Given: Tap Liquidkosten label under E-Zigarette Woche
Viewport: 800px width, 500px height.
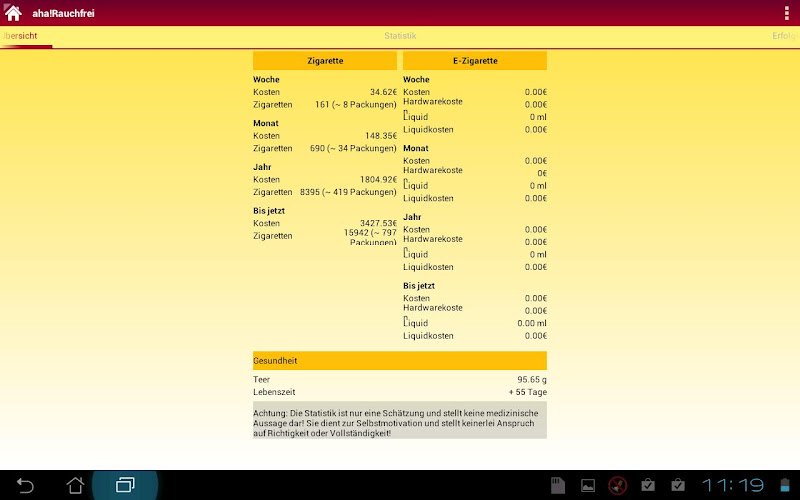Looking at the screenshot, I should click(428, 130).
